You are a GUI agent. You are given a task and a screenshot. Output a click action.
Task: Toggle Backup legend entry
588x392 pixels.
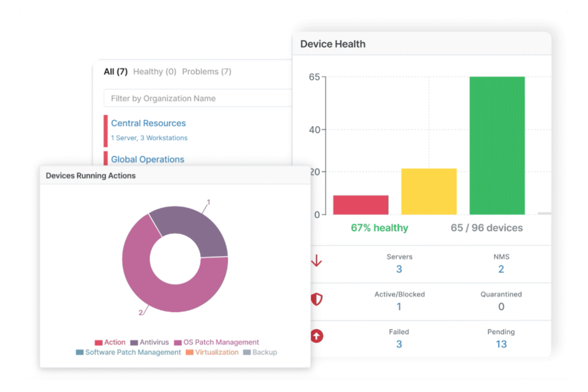(260, 352)
